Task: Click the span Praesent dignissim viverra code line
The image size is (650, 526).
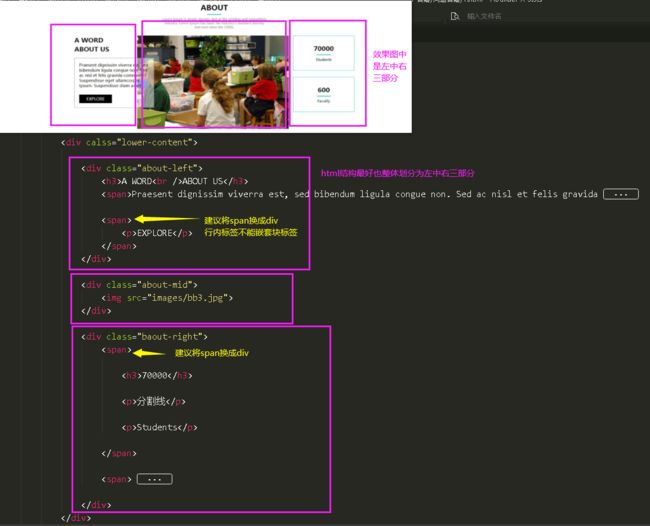Action: click(349, 194)
